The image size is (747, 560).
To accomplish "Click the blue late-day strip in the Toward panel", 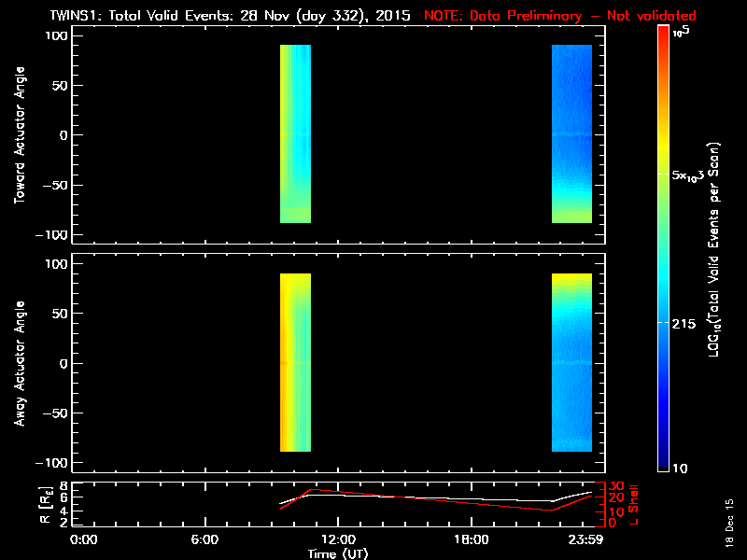I will coord(571,133).
